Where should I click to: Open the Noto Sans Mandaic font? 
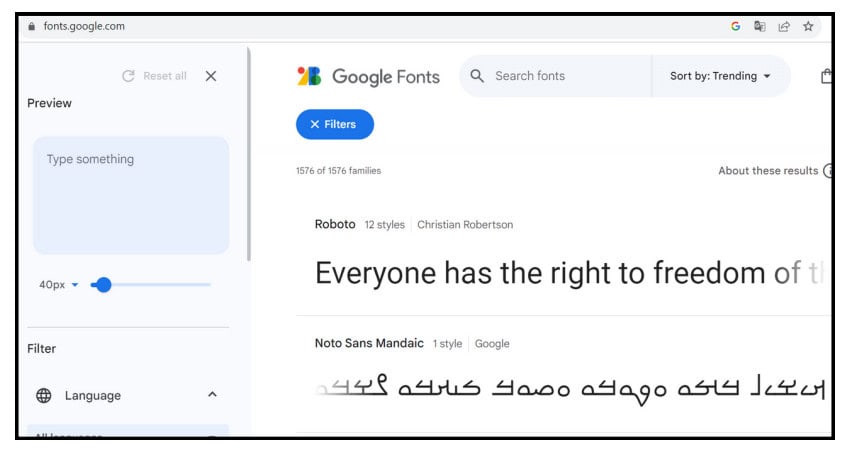pyautogui.click(x=369, y=343)
